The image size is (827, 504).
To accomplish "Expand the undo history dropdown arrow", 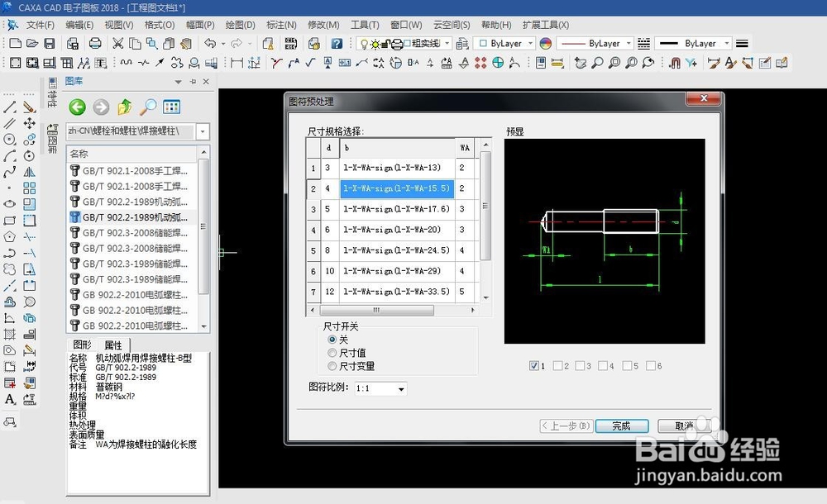I will 223,44.
